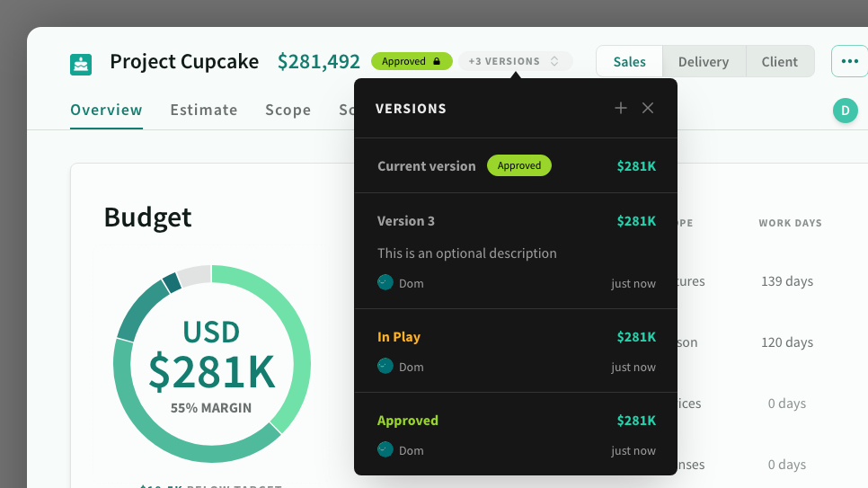Screen dimensions: 868x488
Task: Close the Versions popup panel
Action: coord(648,109)
